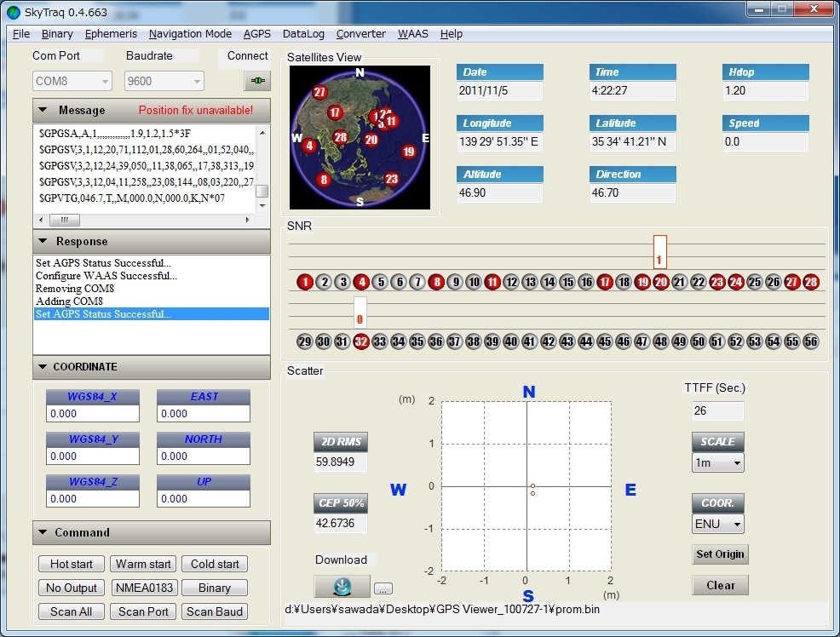Viewport: 840px width, 637px height.
Task: Click the Connect port plug icon
Action: (x=256, y=81)
